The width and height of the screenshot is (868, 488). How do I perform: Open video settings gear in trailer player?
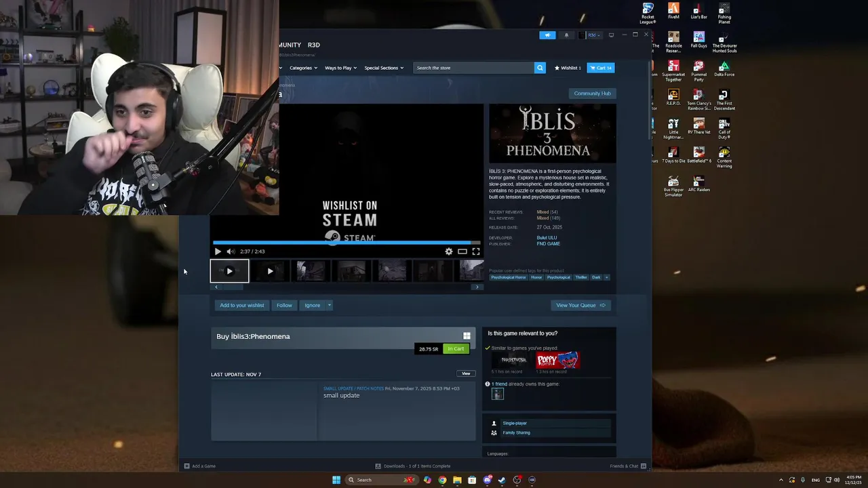tap(449, 251)
